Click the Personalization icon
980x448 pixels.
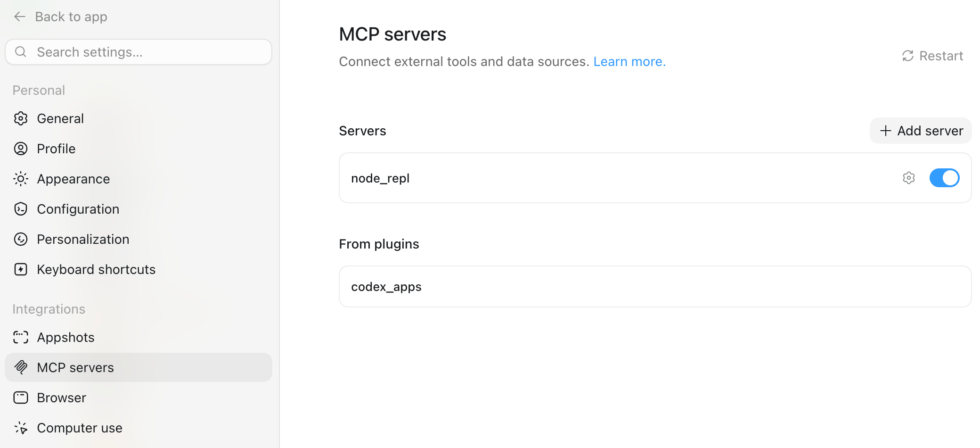click(21, 239)
